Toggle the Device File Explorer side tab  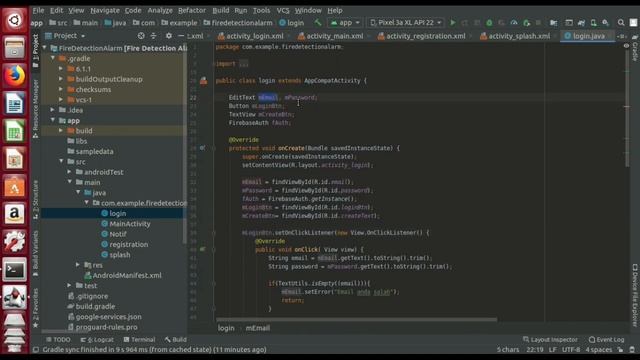click(635, 295)
